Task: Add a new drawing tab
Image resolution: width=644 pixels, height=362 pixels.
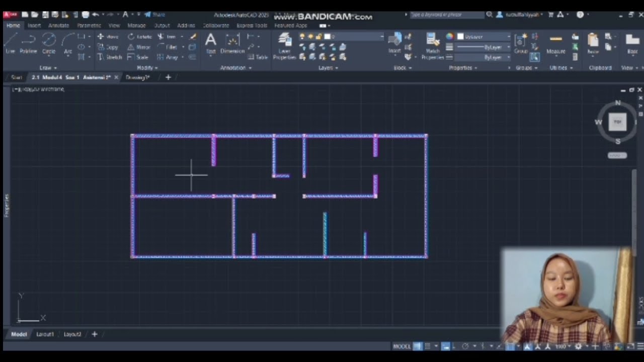Action: (168, 77)
